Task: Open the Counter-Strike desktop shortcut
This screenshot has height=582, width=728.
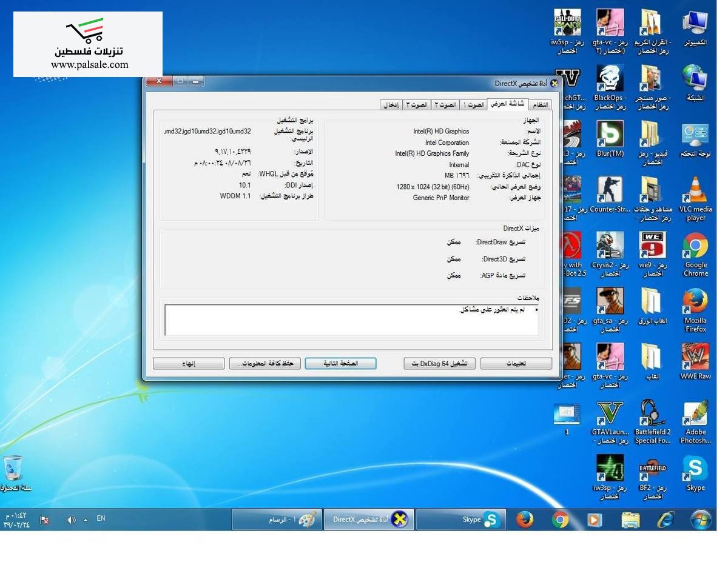Action: (x=609, y=190)
